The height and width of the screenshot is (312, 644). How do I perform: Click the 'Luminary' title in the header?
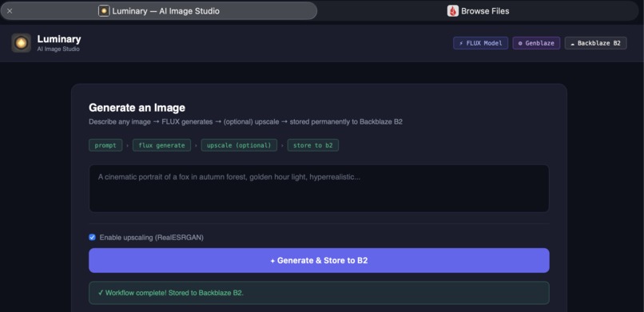coord(59,39)
